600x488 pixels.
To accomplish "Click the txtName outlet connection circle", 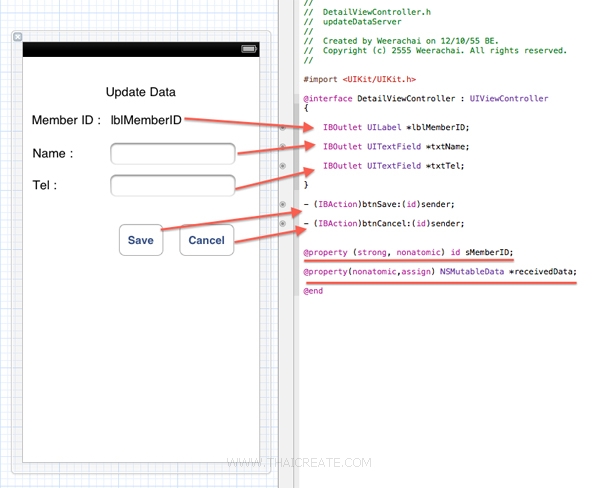I will [x=283, y=147].
